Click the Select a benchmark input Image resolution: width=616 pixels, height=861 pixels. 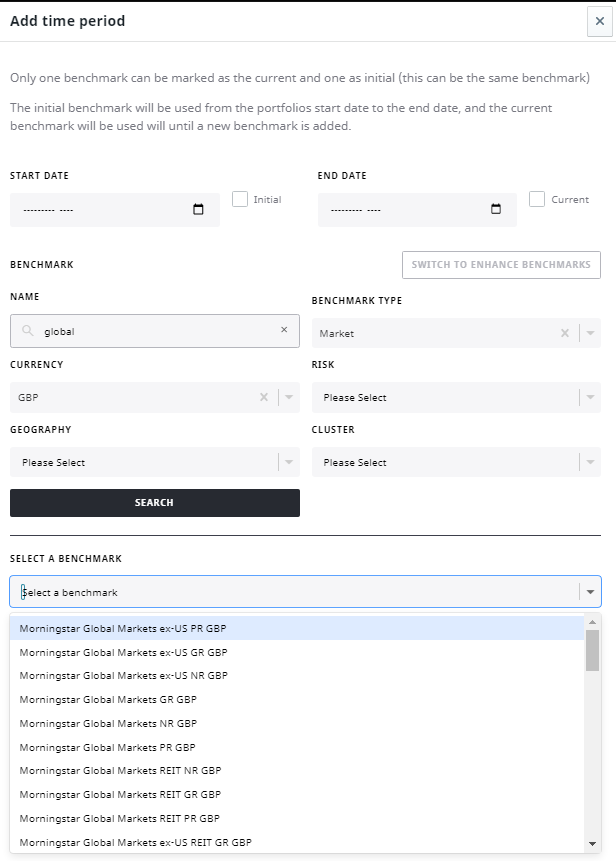point(305,592)
